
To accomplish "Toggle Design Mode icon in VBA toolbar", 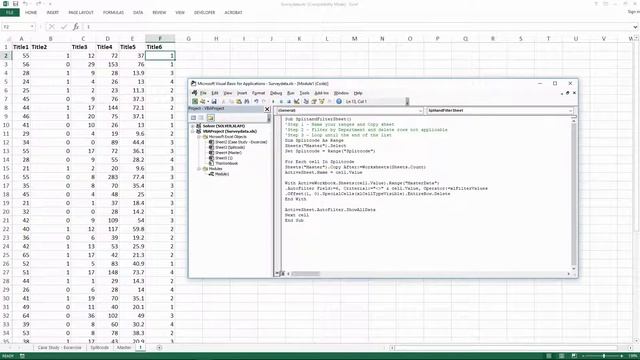I will coord(296,101).
